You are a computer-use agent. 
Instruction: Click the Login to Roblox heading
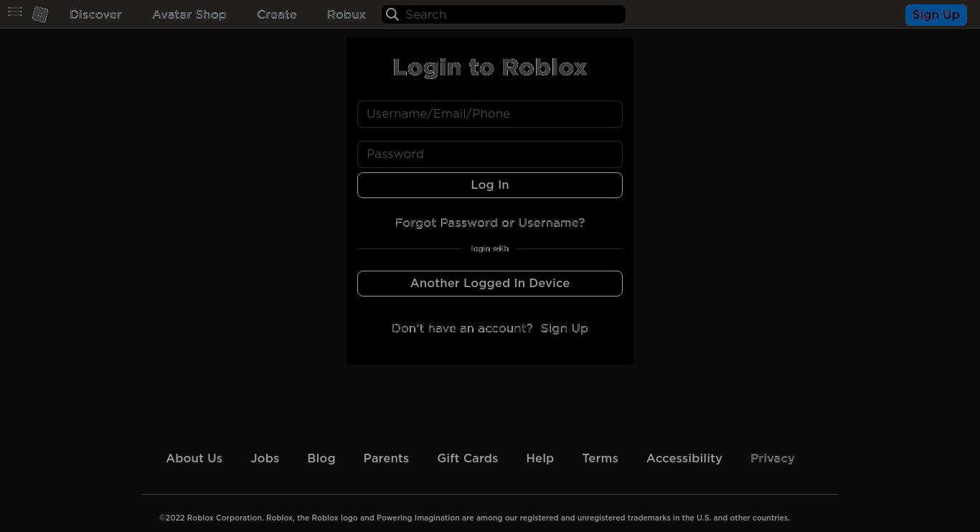[490, 67]
